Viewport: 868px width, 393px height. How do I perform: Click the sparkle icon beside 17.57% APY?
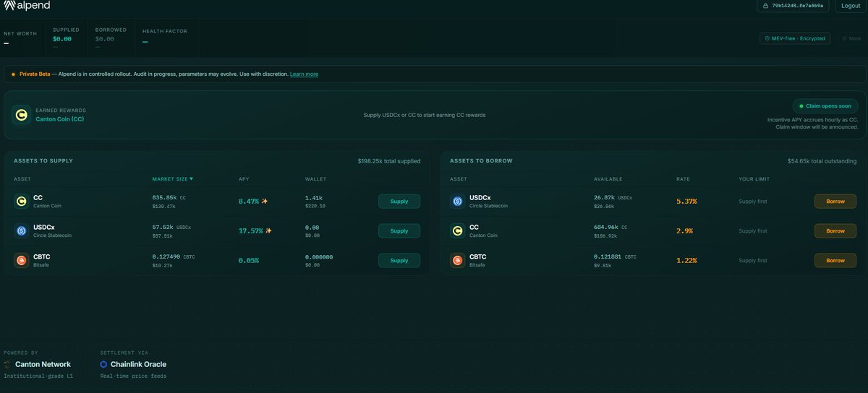pos(269,230)
